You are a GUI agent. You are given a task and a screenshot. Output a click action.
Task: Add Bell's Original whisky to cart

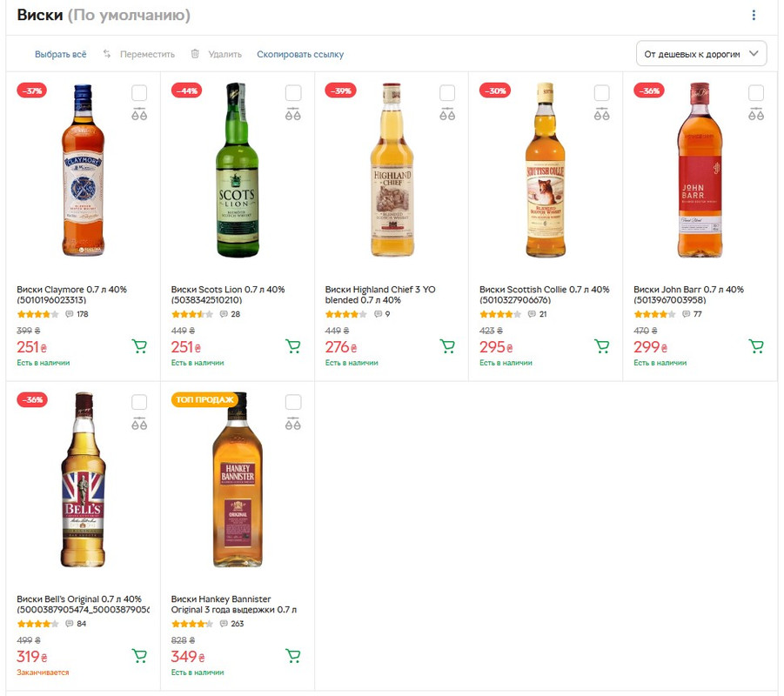tap(139, 655)
